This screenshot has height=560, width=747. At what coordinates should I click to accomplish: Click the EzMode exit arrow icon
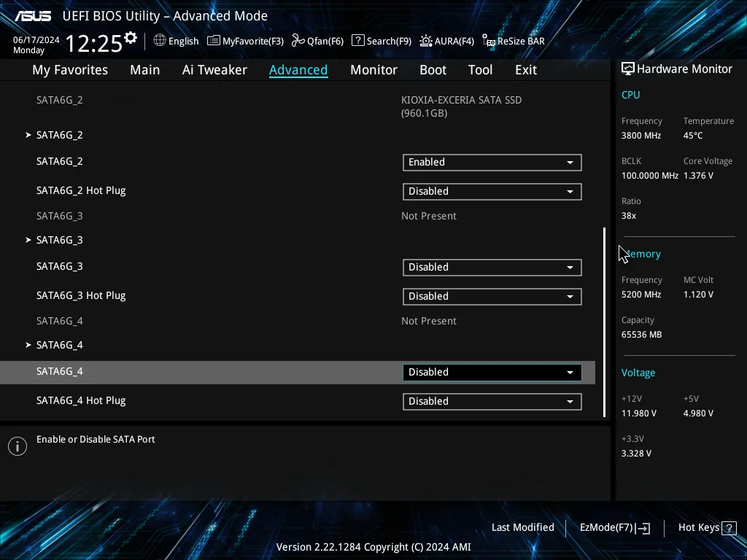pos(642,528)
